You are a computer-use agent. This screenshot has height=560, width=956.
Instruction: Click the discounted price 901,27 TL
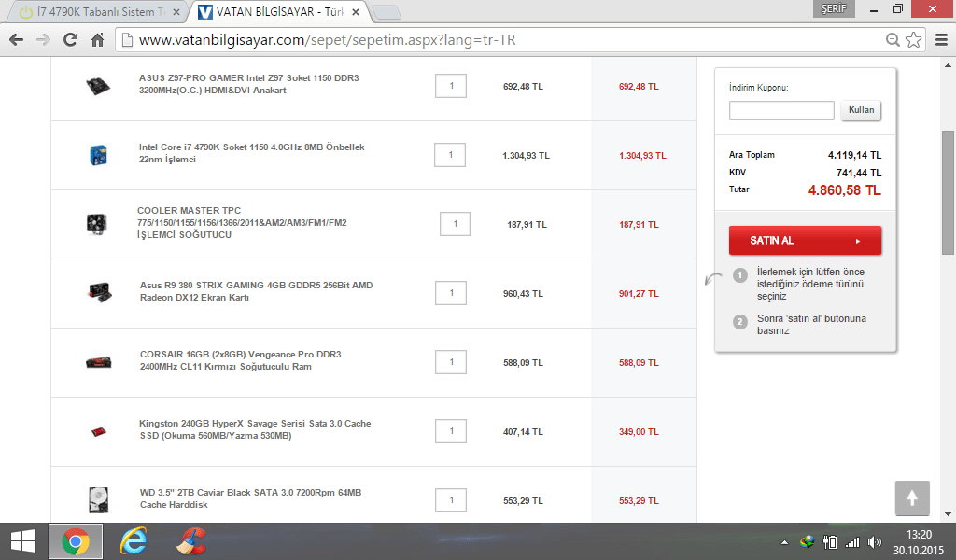tap(639, 294)
